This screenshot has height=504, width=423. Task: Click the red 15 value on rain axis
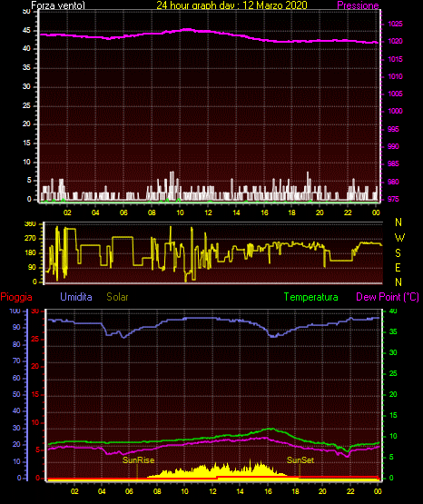click(x=35, y=394)
